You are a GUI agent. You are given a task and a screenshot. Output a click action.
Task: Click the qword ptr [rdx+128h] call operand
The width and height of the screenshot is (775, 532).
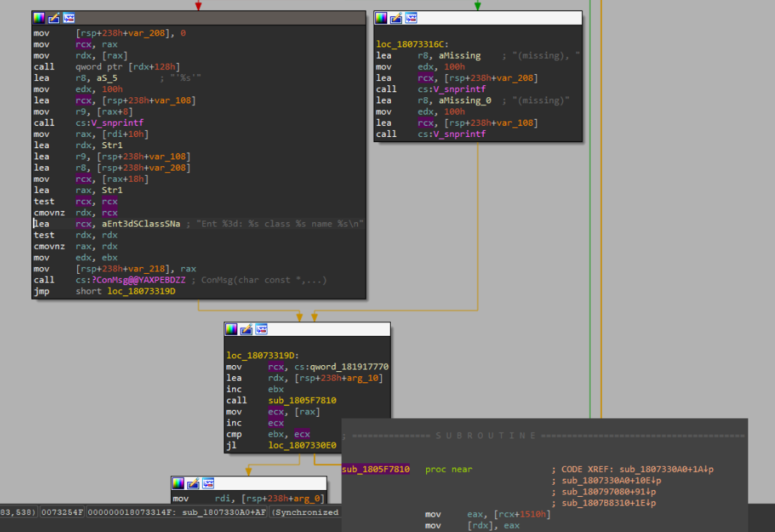coord(127,67)
